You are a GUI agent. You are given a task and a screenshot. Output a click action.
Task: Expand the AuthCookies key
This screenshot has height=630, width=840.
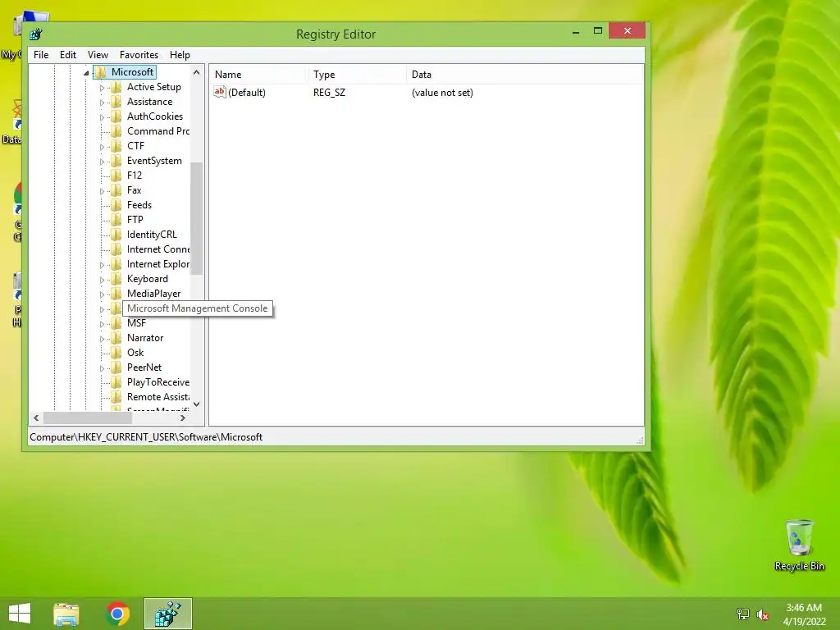point(102,116)
